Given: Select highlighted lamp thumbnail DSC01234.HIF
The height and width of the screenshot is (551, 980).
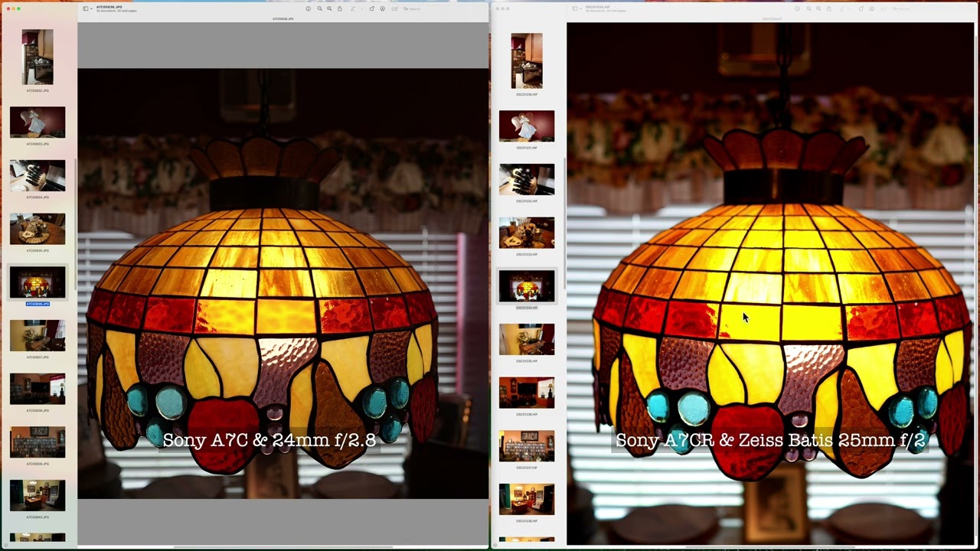Looking at the screenshot, I should [x=527, y=286].
